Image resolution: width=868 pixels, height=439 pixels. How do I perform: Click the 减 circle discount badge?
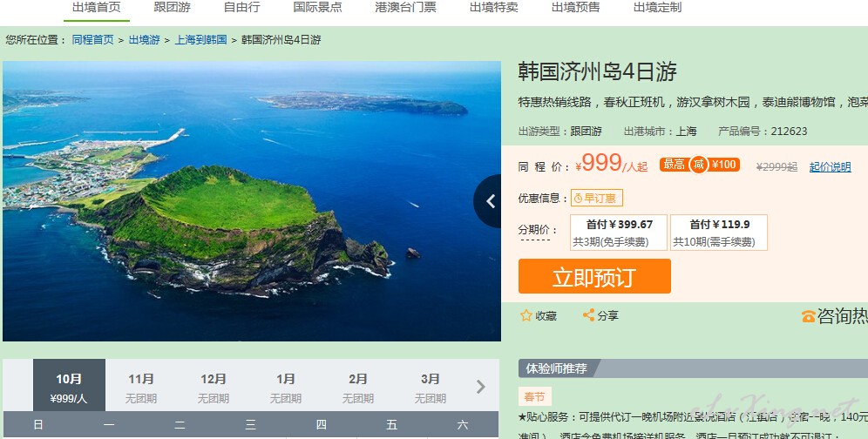point(699,165)
